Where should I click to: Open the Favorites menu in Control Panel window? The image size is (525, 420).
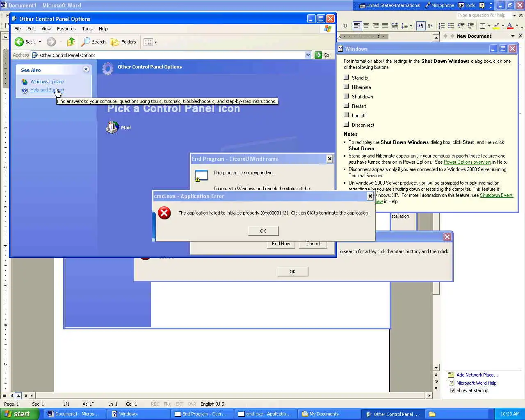66,29
